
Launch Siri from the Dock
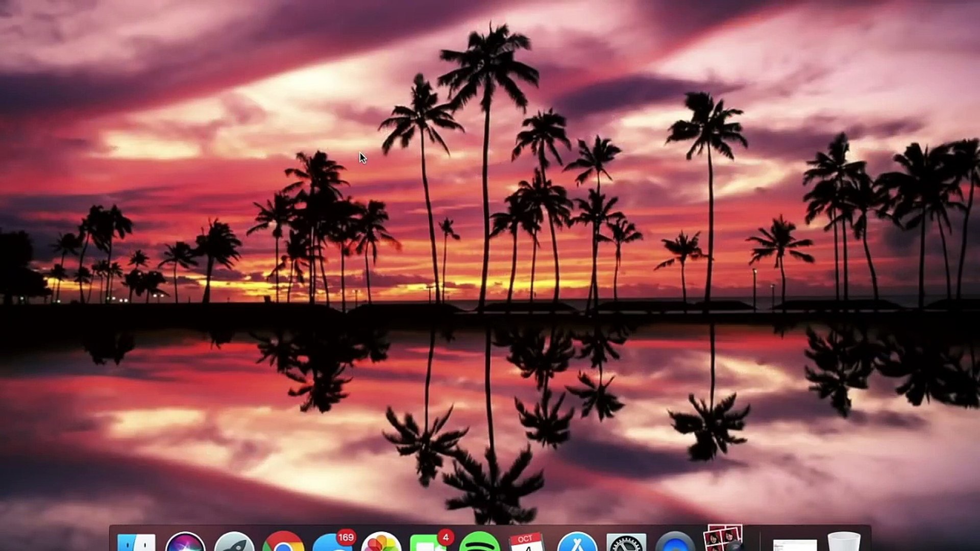[185, 543]
